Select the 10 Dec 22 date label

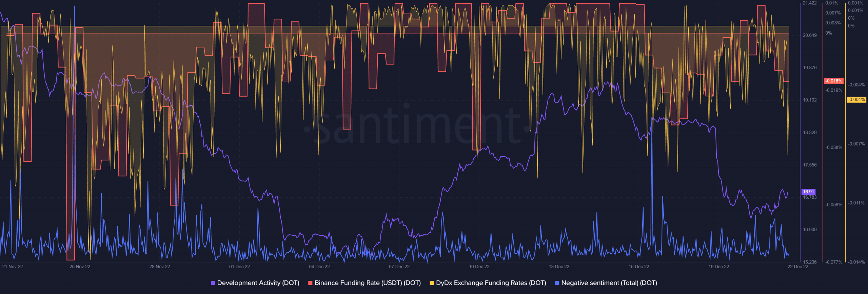tap(479, 267)
